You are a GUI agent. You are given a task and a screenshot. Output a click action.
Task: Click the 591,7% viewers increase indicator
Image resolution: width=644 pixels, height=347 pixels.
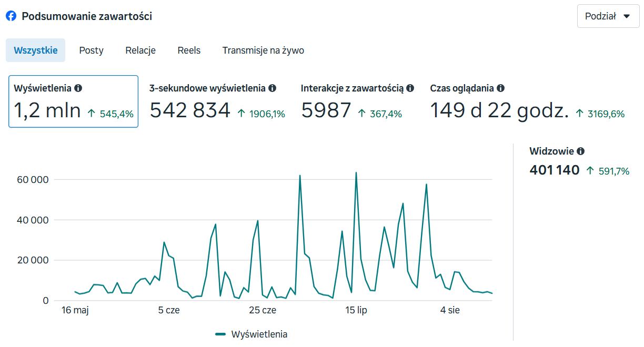pyautogui.click(x=608, y=171)
